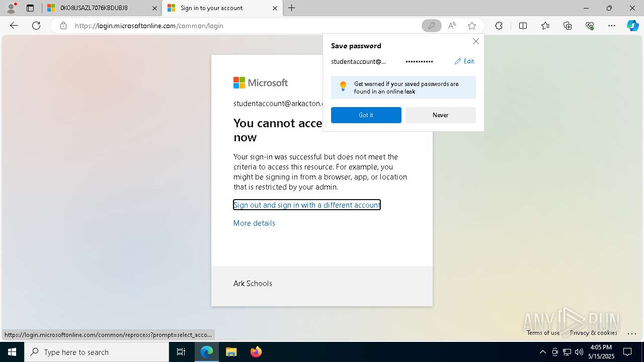Open File Explorer from taskbar
Image resolution: width=644 pixels, height=362 pixels.
(231, 352)
